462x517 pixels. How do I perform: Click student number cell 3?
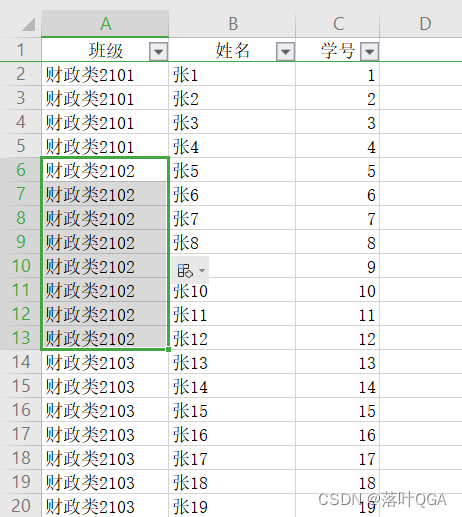(338, 122)
